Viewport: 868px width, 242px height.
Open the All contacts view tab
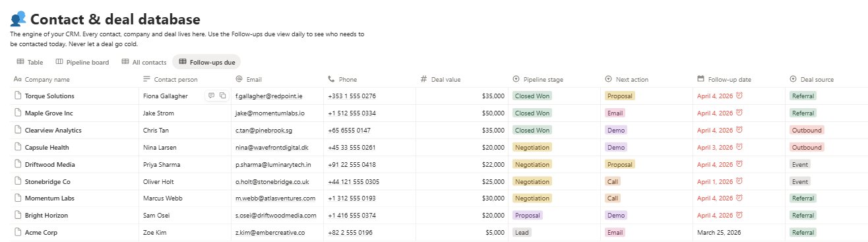pyautogui.click(x=144, y=62)
